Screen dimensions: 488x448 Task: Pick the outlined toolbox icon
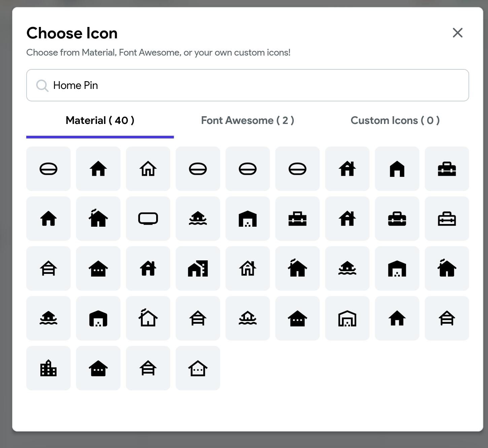pyautogui.click(x=447, y=219)
